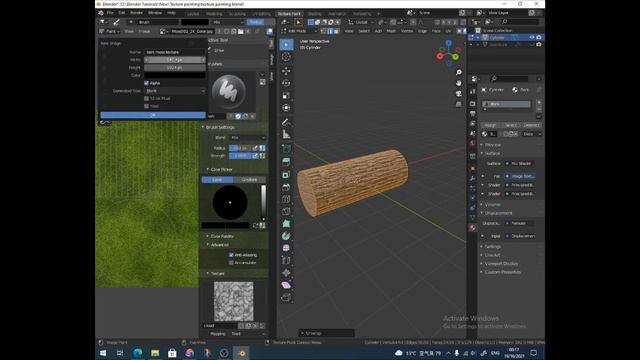Select the Cursor tool in viewport toolbar

pos(286,57)
